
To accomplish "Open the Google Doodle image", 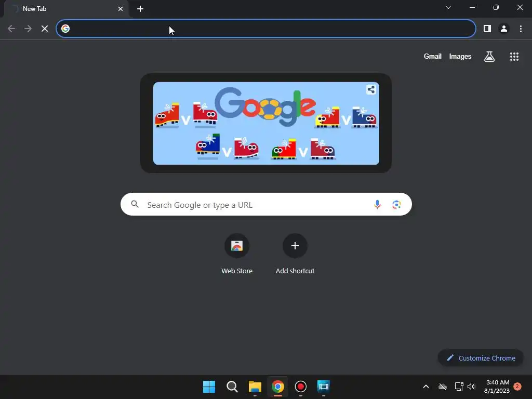I will [266, 123].
